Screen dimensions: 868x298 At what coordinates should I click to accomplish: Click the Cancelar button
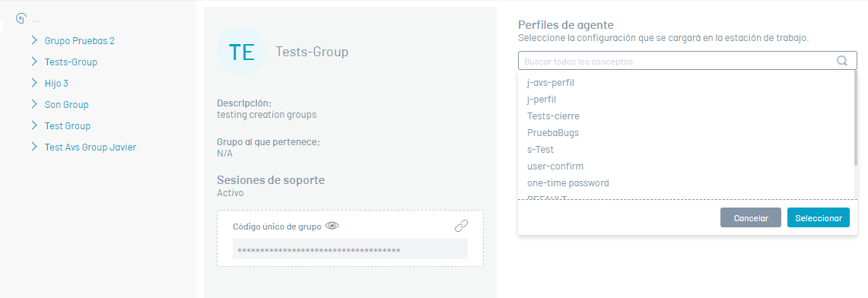click(751, 218)
